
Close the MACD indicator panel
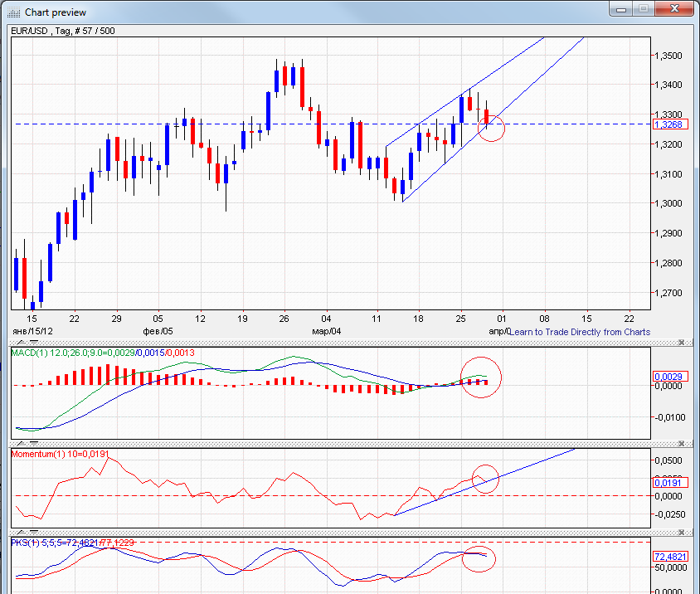coord(681,343)
